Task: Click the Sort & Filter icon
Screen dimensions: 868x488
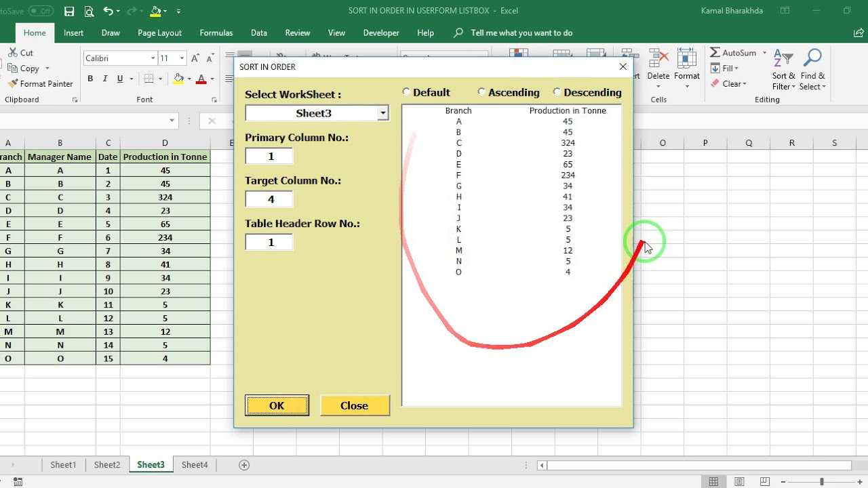Action: coord(784,58)
